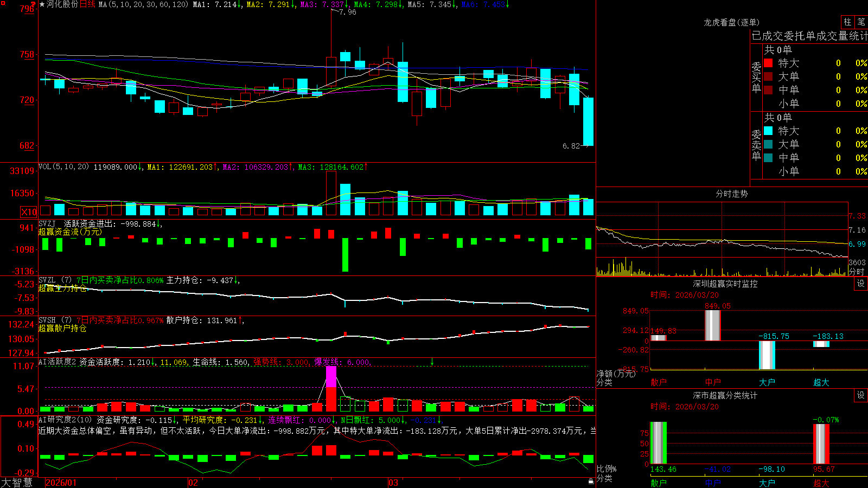Select the AI活跃度2 indicator label
The image size is (868, 488).
(x=57, y=362)
